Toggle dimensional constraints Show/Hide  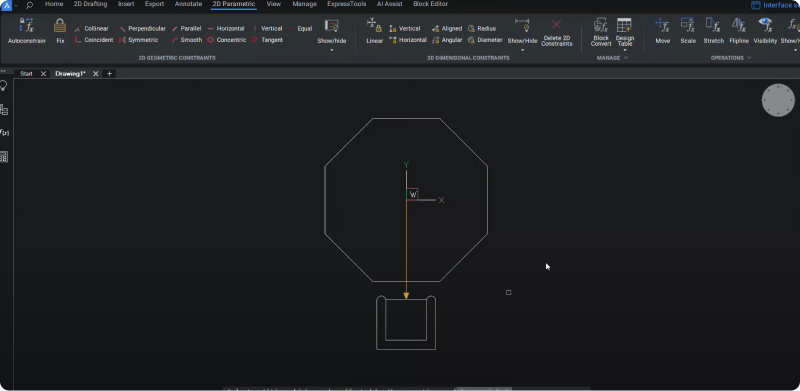522,31
